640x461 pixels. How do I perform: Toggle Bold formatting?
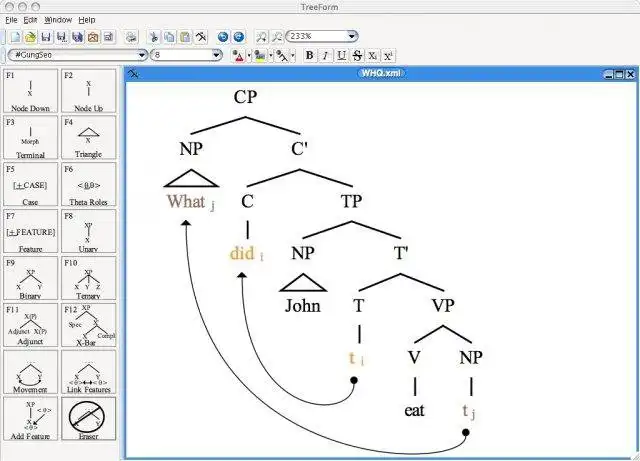309,56
